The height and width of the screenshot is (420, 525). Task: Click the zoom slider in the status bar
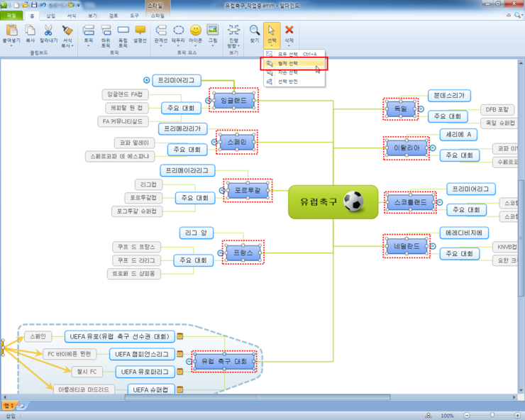click(x=492, y=415)
